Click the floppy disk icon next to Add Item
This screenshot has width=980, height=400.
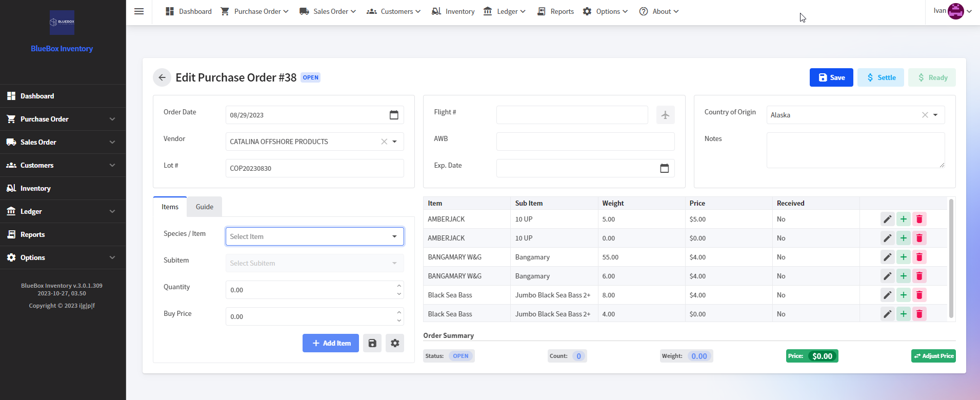coord(372,343)
